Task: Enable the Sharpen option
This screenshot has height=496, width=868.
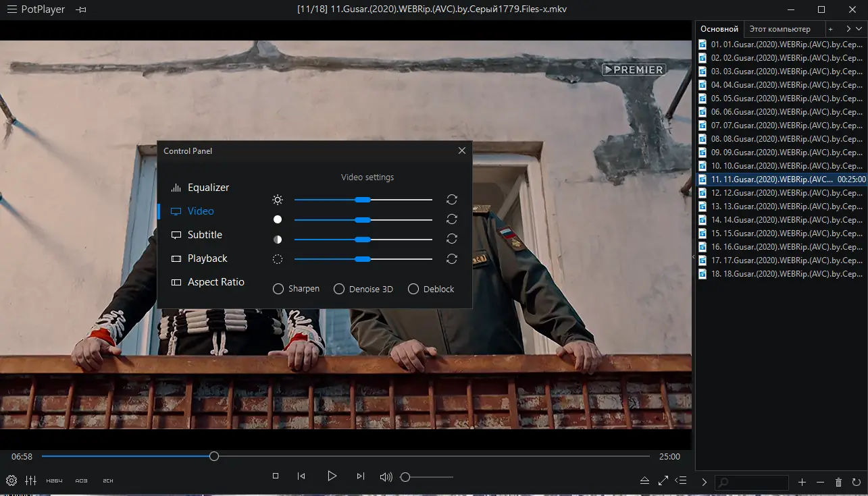Action: click(278, 289)
